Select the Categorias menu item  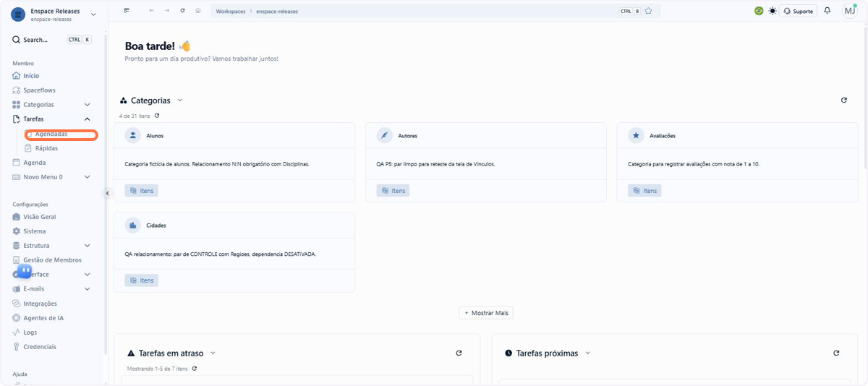38,105
